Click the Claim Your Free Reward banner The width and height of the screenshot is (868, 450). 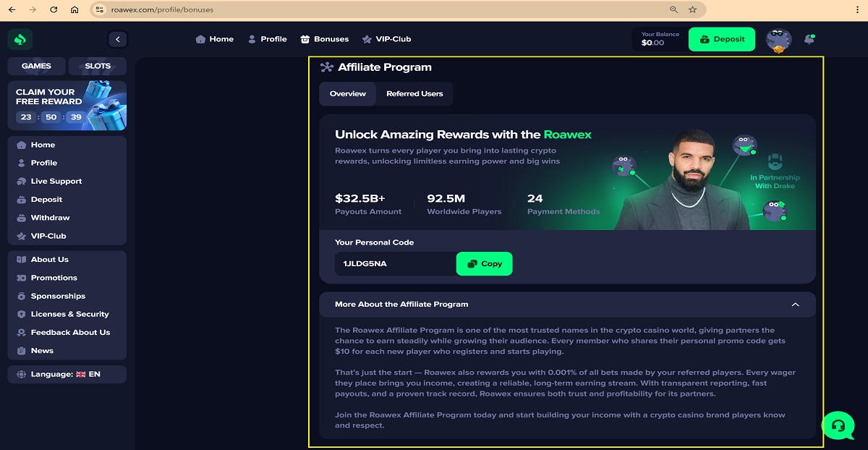pos(67,105)
